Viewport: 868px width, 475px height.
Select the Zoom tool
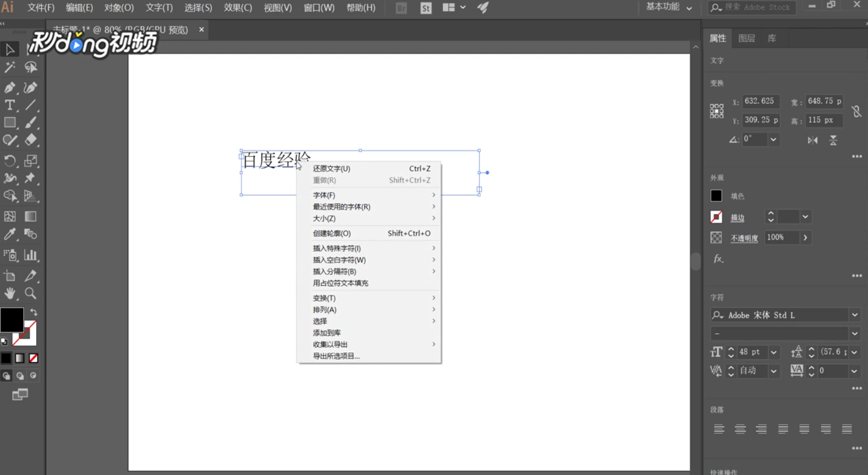click(x=31, y=294)
